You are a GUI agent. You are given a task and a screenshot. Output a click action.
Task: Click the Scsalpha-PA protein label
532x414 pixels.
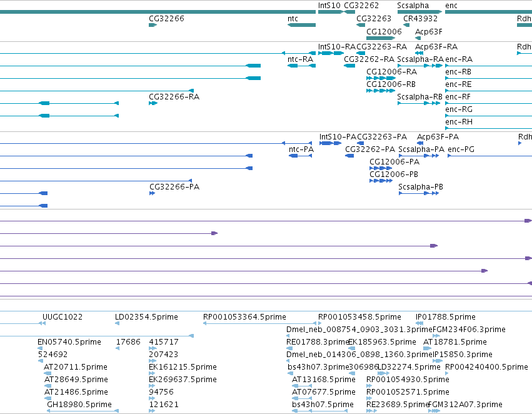(x=421, y=149)
